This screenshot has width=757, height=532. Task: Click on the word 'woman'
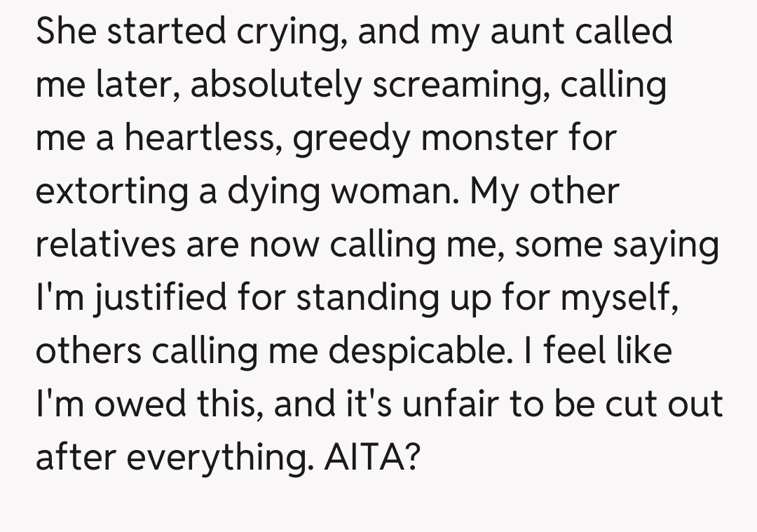point(397,191)
